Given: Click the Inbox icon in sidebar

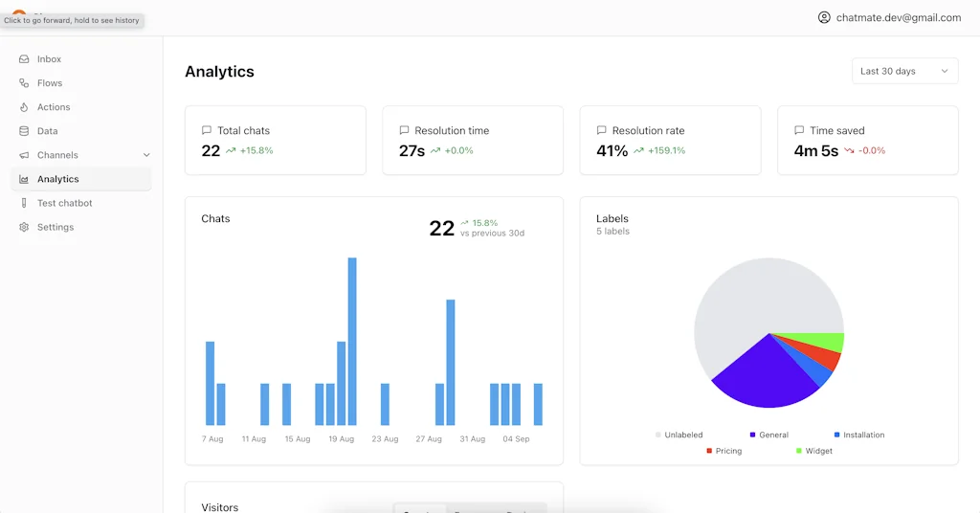Looking at the screenshot, I should (24, 59).
